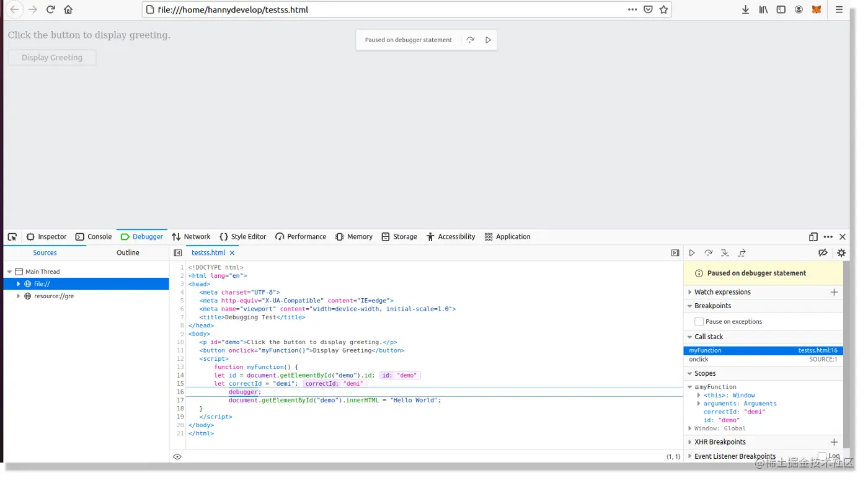The image size is (868, 483).
Task: Open the Storage tab
Action: pos(399,237)
